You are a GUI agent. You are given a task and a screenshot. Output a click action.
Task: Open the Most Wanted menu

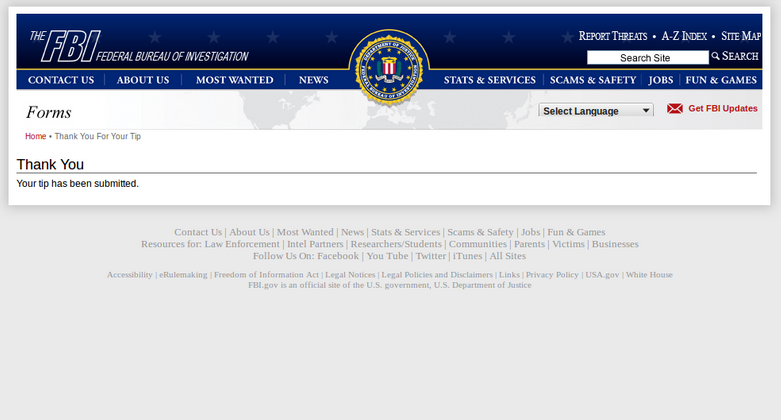(x=235, y=80)
